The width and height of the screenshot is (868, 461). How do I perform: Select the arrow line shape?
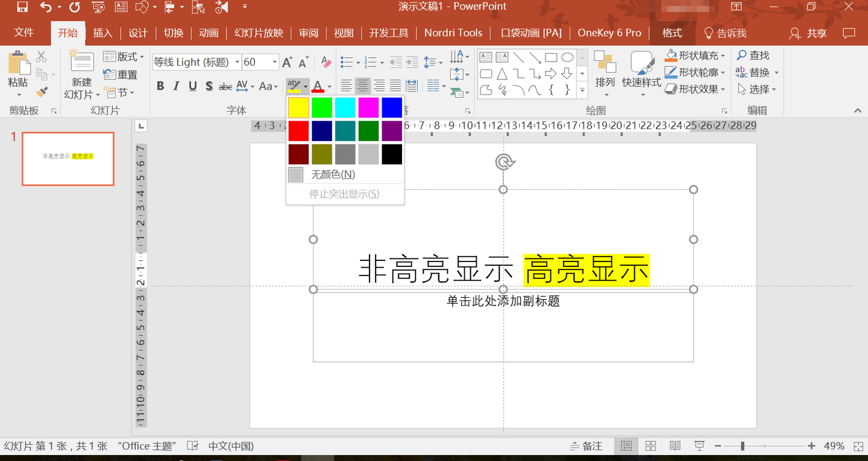point(535,58)
